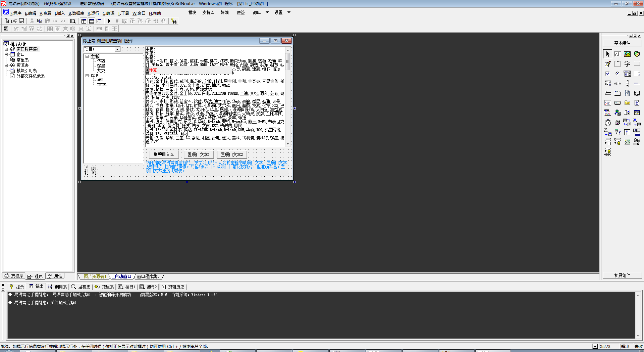Select the picture box component icon
This screenshot has width=644, height=352.
pyautogui.click(x=627, y=54)
